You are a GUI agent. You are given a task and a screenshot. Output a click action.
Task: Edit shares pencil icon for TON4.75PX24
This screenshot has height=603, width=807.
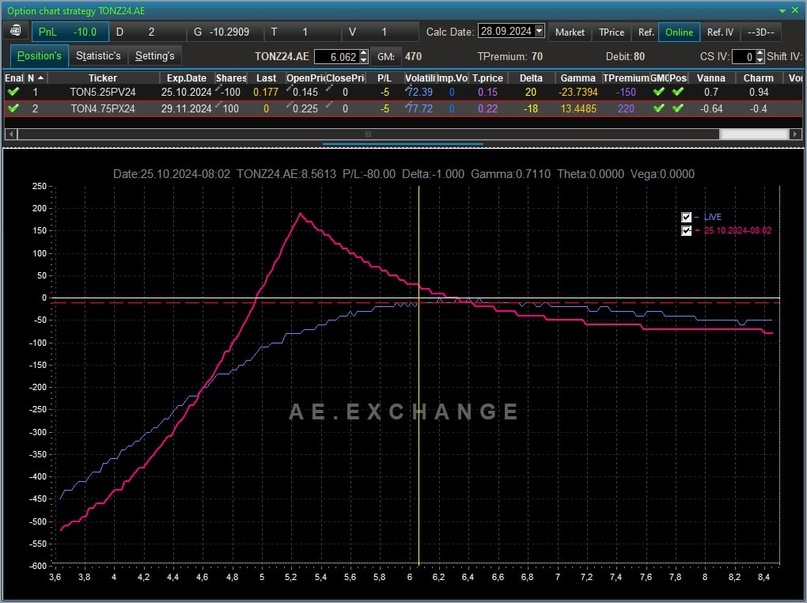coord(218,105)
